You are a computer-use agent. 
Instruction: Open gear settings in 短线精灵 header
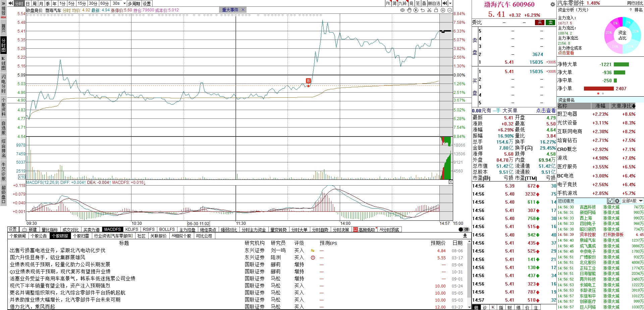tap(617, 201)
